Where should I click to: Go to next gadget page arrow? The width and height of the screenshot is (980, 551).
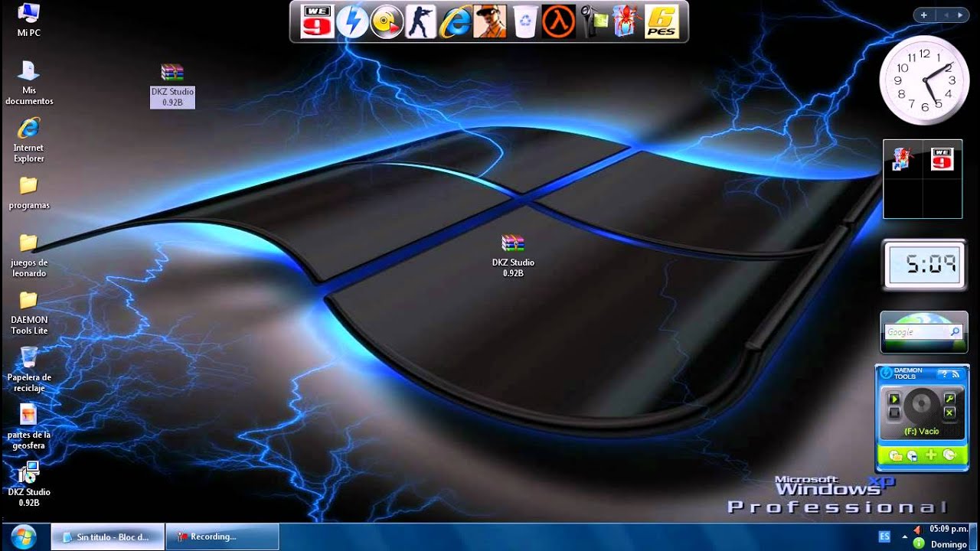959,15
